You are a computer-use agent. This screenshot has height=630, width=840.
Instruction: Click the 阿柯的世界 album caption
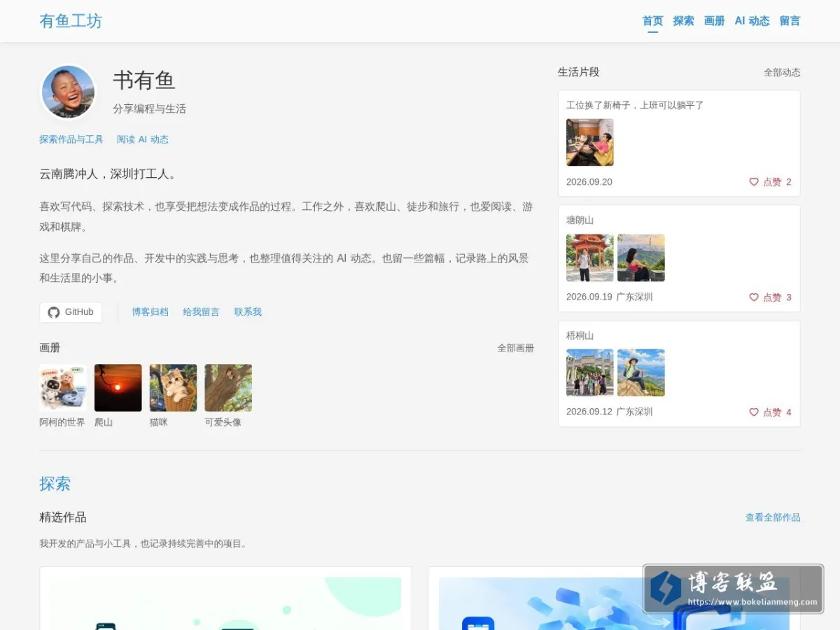click(62, 422)
